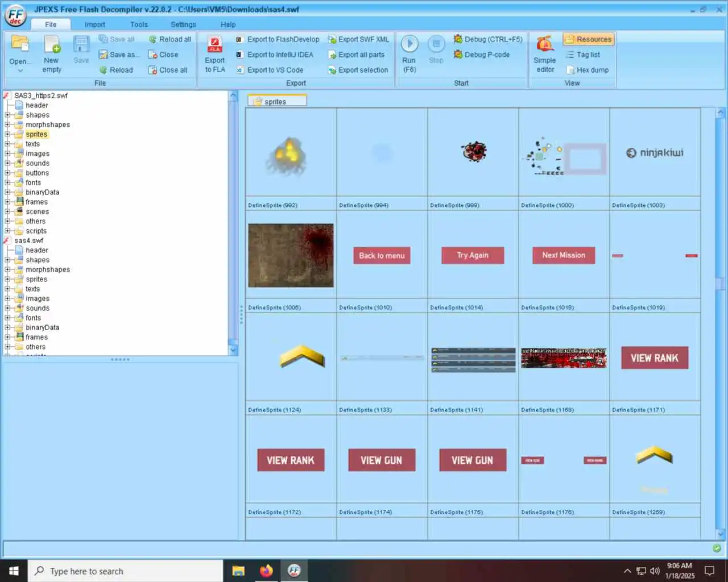Image resolution: width=728 pixels, height=582 pixels.
Task: Select fonts under sas4.swf
Action: (x=33, y=318)
